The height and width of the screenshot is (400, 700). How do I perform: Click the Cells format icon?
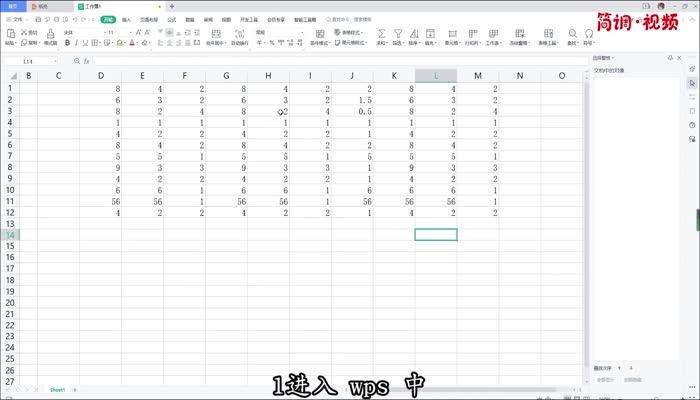point(453,33)
